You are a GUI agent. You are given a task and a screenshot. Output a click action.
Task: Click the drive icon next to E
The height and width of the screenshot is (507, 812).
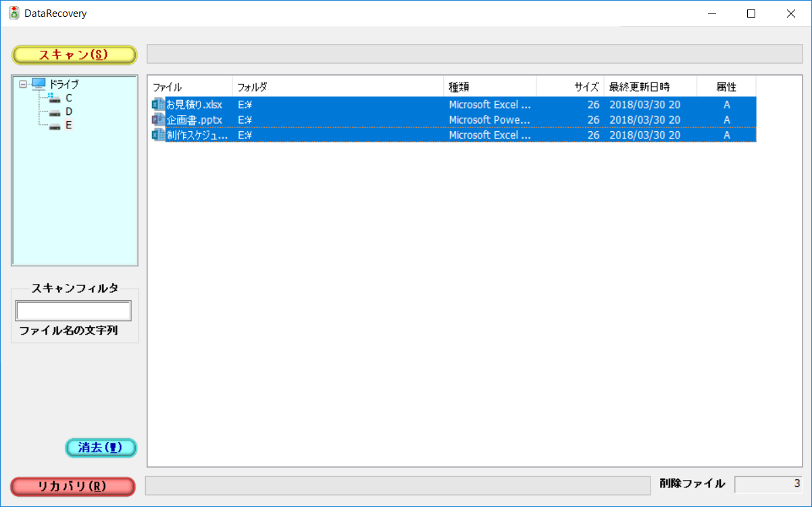pos(55,125)
